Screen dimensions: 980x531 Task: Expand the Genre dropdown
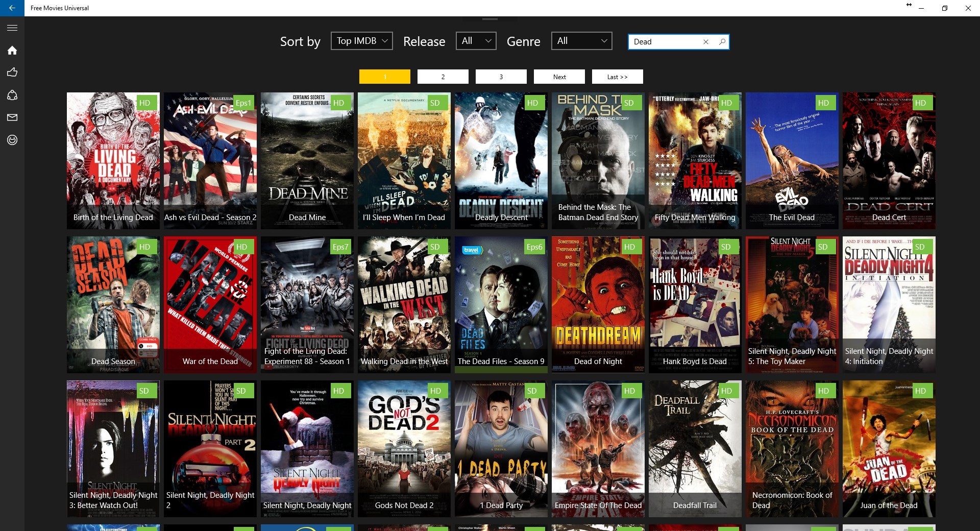click(582, 41)
